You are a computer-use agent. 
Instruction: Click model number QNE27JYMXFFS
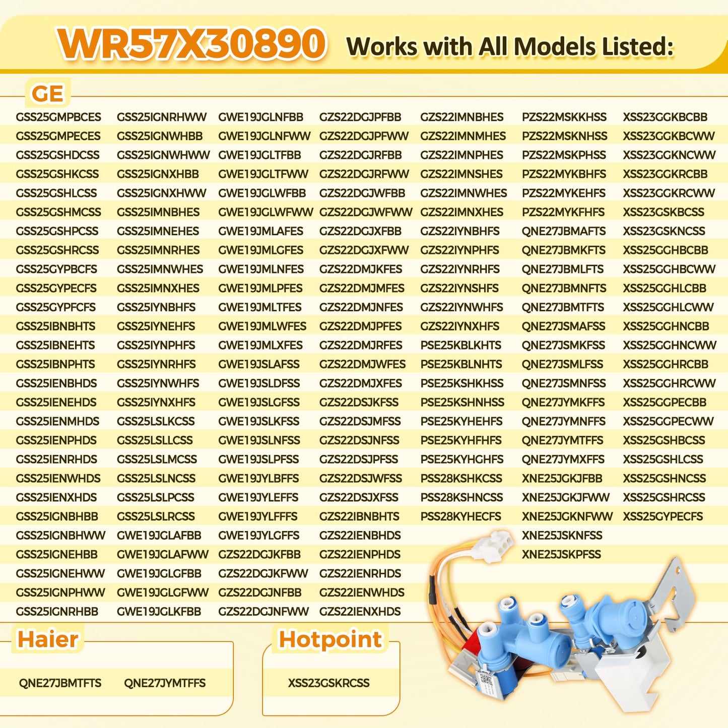563,459
